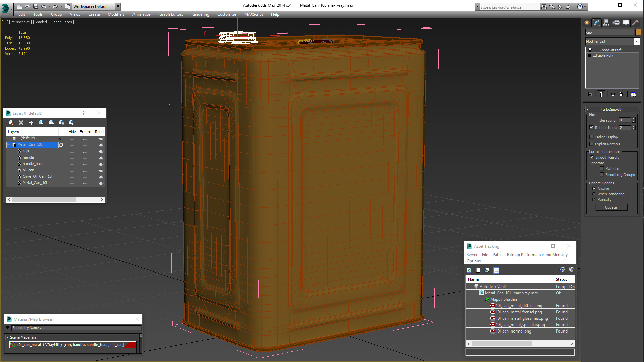Undo the last action

click(x=43, y=6)
